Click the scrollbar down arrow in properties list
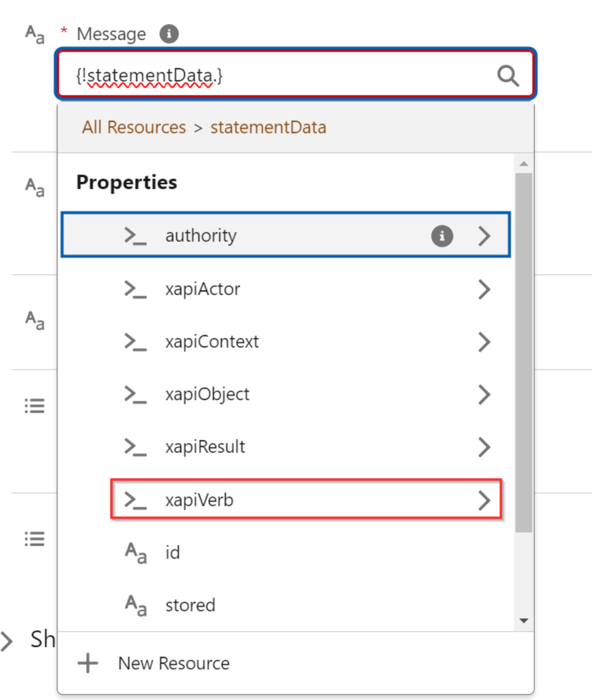 524,620
